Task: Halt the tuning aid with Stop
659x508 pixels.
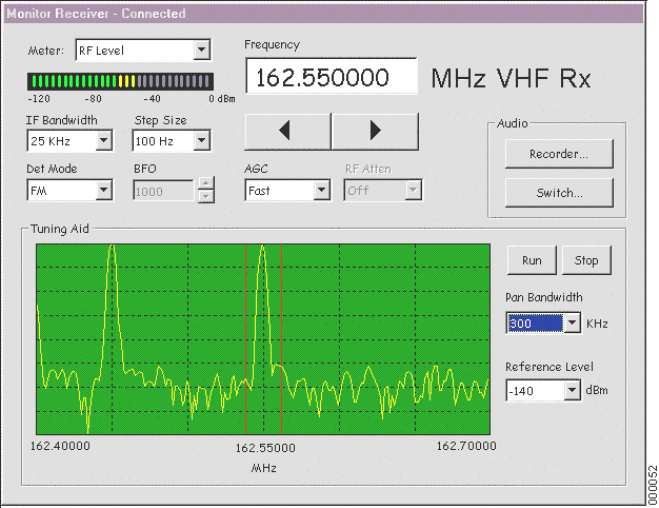Action: (x=586, y=261)
